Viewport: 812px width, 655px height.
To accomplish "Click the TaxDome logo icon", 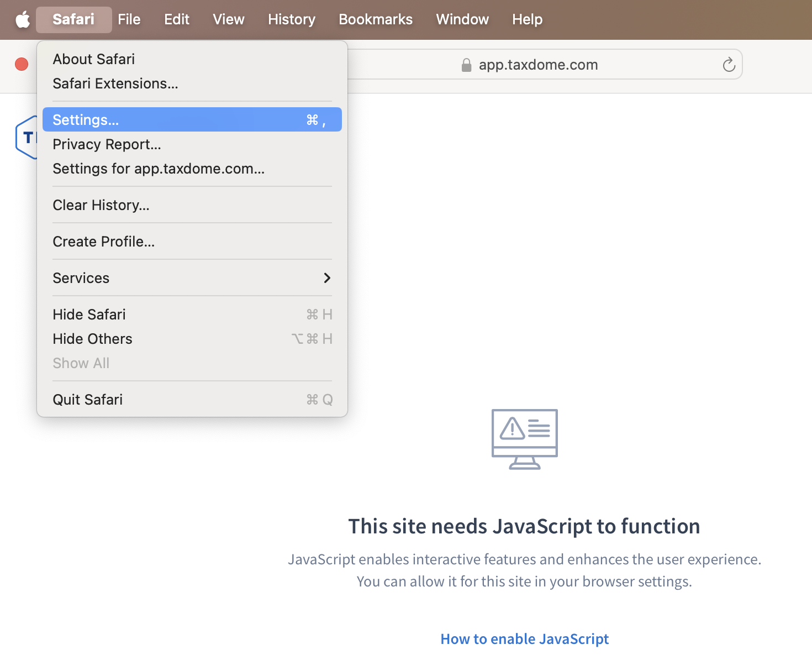I will click(x=26, y=137).
